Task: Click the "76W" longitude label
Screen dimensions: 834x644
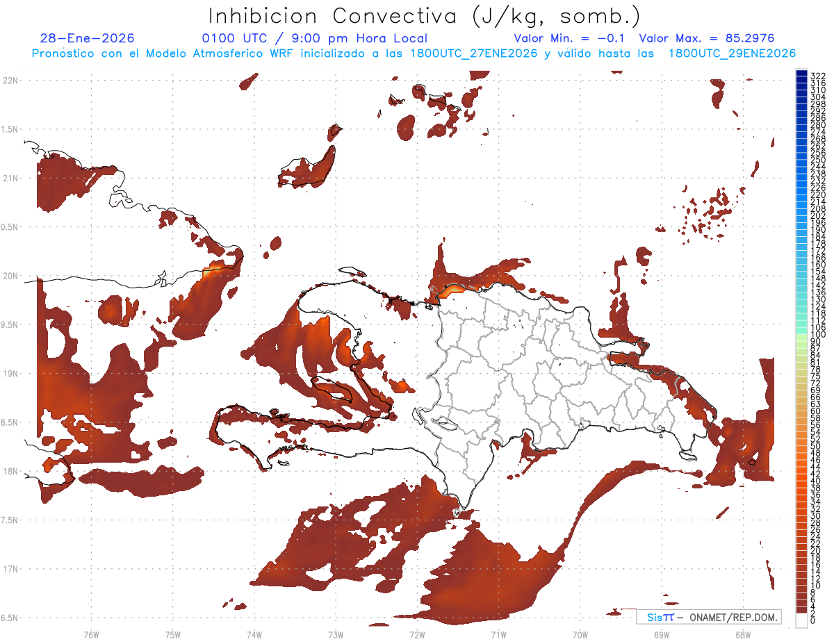Action: (x=91, y=634)
